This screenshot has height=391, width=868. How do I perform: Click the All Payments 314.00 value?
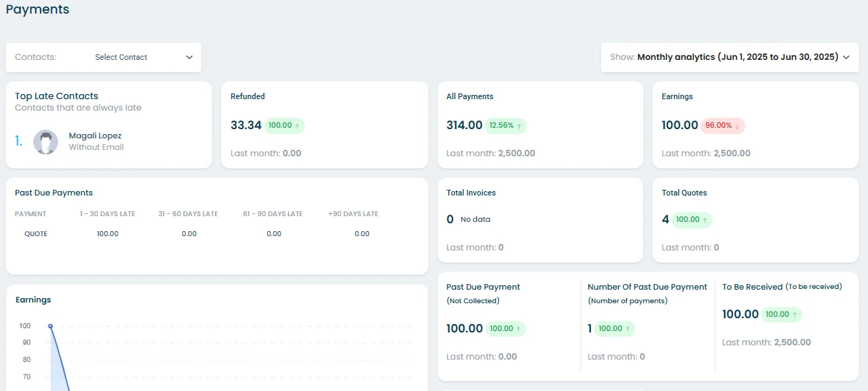(465, 125)
